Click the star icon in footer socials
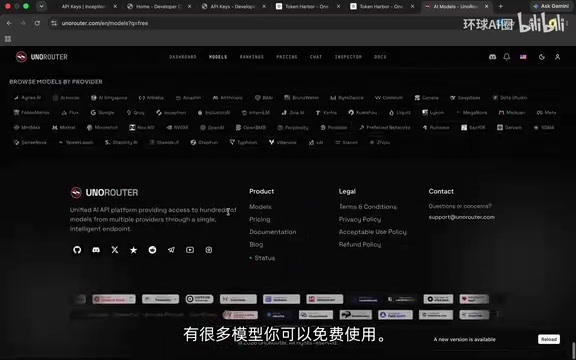The width and height of the screenshot is (576, 360). pyautogui.click(x=134, y=250)
